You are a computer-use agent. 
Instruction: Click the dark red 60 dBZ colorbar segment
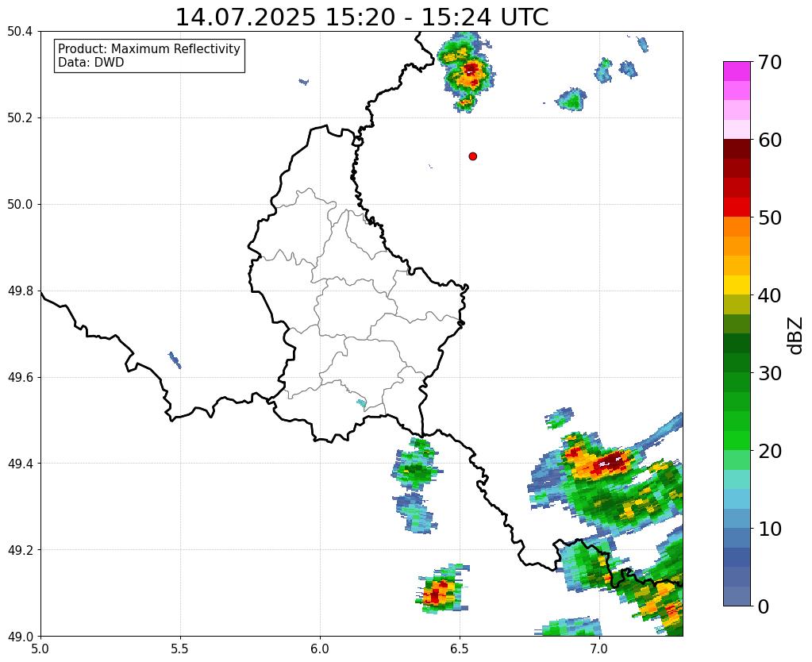(x=737, y=148)
